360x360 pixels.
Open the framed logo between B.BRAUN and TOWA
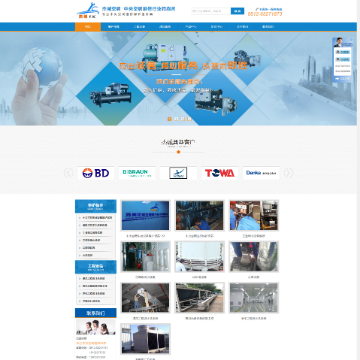pyautogui.click(x=178, y=173)
